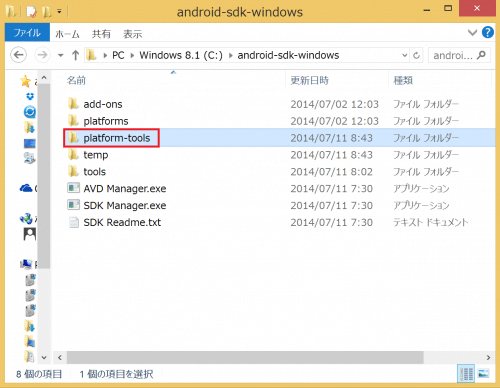
Task: Go forward with the Forward arrow
Action: [42, 55]
